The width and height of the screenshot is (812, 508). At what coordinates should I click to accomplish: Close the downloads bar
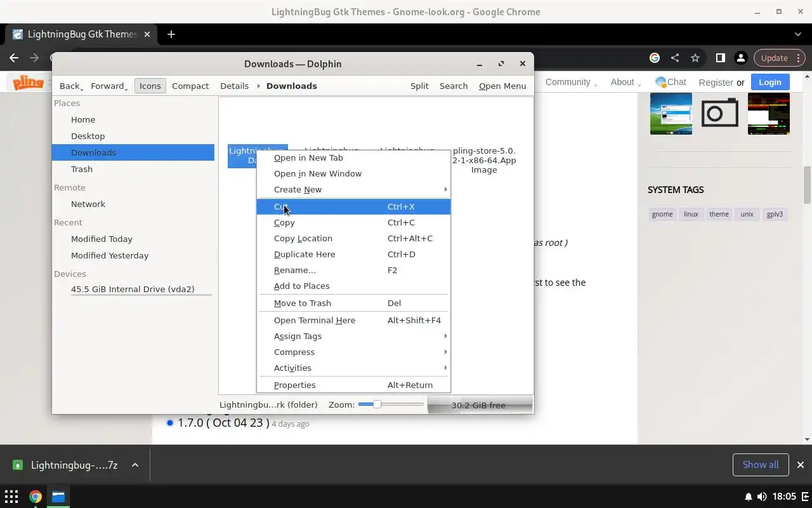(x=801, y=465)
